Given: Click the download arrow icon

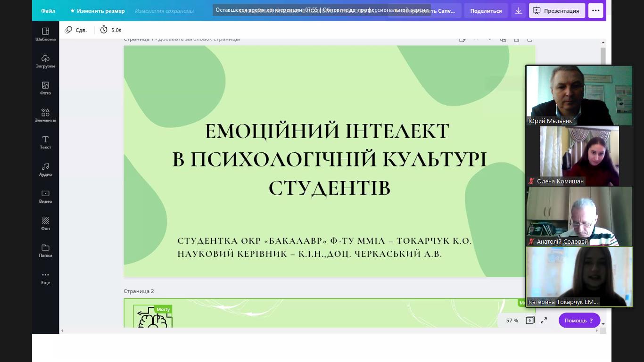Looking at the screenshot, I should [518, 10].
